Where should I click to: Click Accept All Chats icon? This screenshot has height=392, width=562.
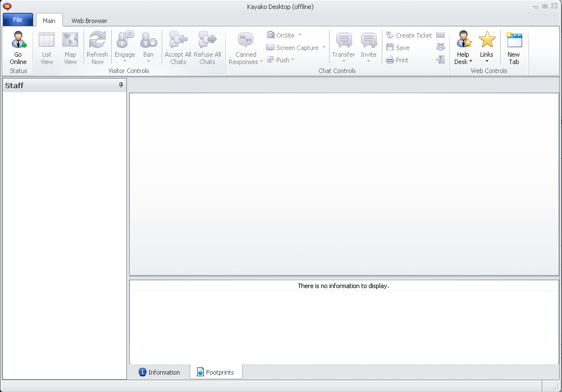point(178,42)
